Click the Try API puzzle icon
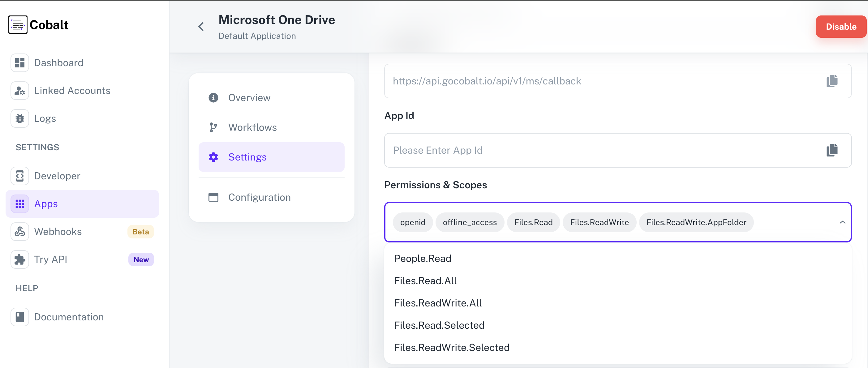 (x=19, y=259)
